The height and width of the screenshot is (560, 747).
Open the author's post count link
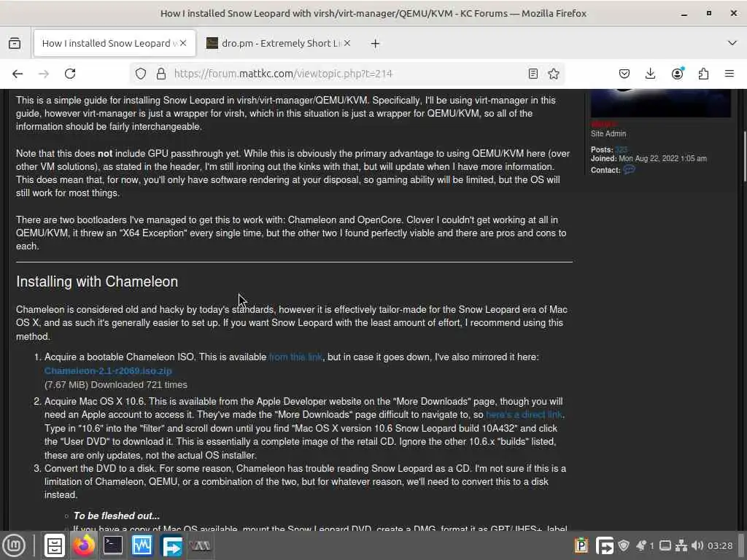[x=621, y=149]
